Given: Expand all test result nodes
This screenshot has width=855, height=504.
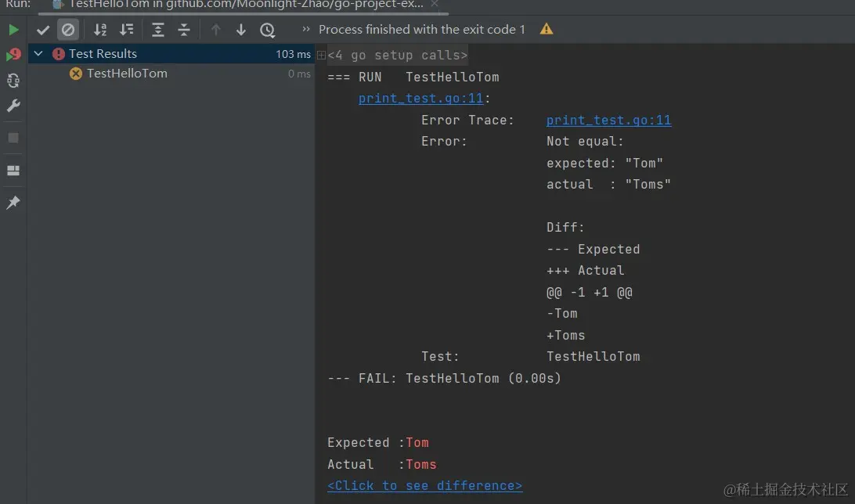Looking at the screenshot, I should click(157, 30).
